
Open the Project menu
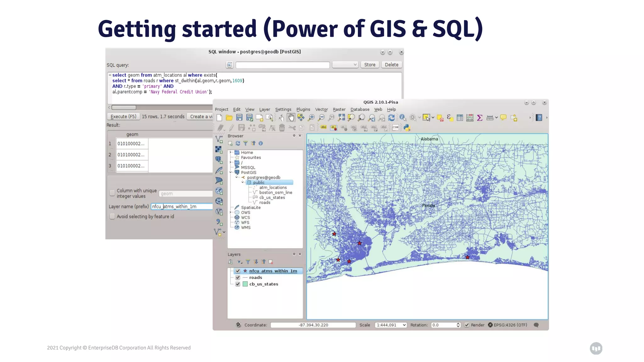pos(221,109)
